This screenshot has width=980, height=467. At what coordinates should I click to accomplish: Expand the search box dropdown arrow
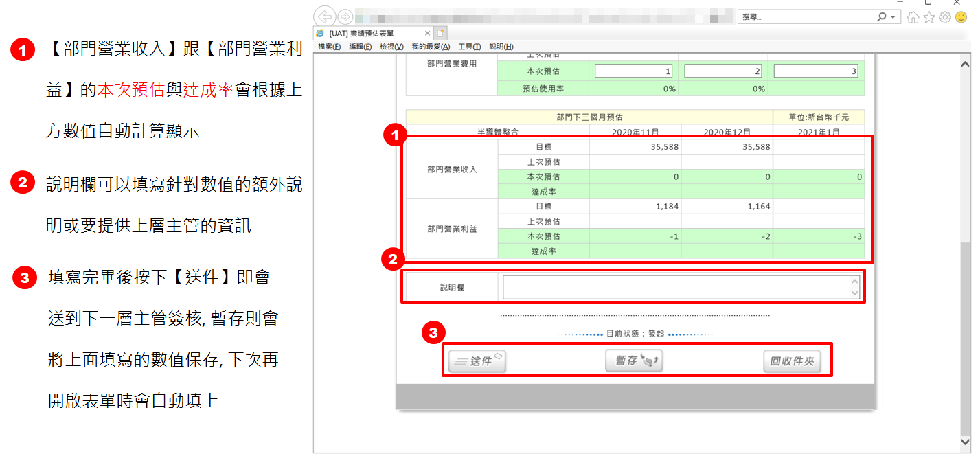coord(893,16)
